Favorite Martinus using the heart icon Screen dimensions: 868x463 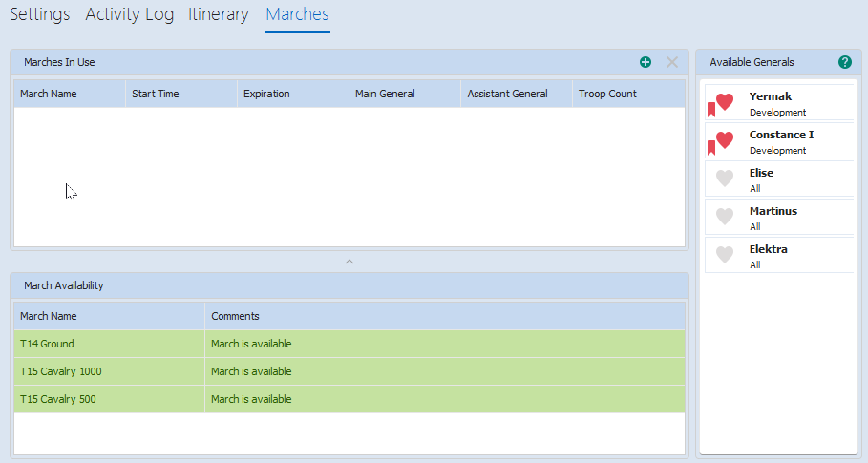[725, 216]
